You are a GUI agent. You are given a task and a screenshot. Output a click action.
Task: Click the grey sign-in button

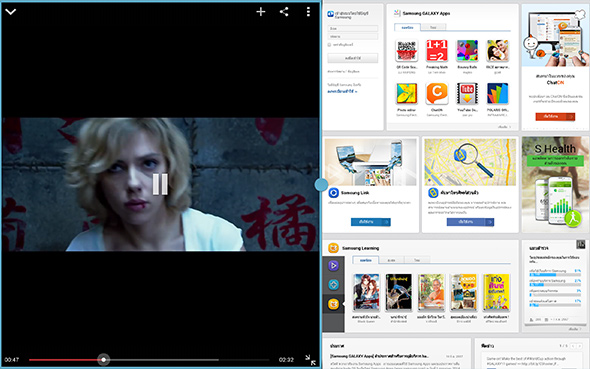point(353,58)
